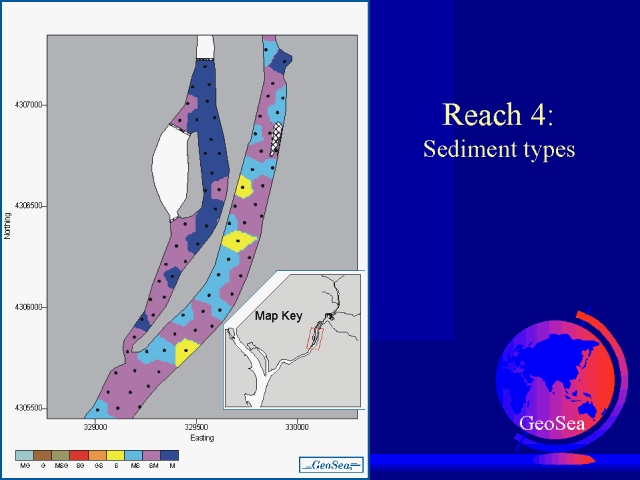Screen dimensions: 640x480
Task: Click the GeoSea logo below the map
Action: [330, 463]
